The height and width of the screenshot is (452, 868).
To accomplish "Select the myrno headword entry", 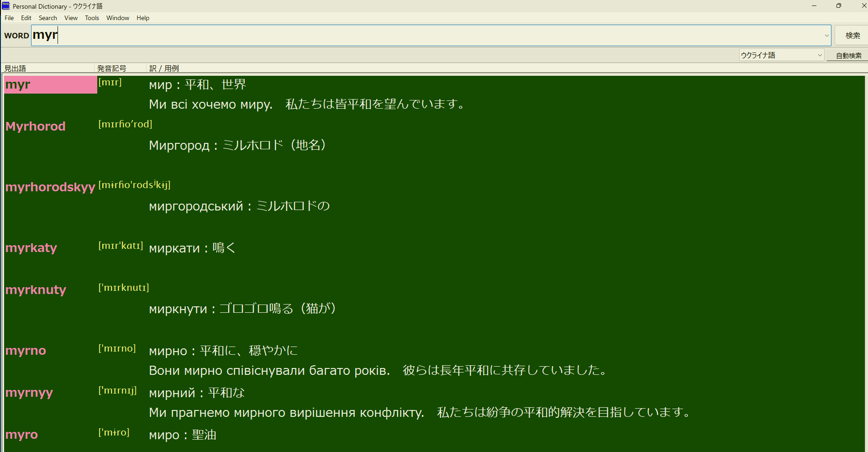I will pyautogui.click(x=26, y=351).
